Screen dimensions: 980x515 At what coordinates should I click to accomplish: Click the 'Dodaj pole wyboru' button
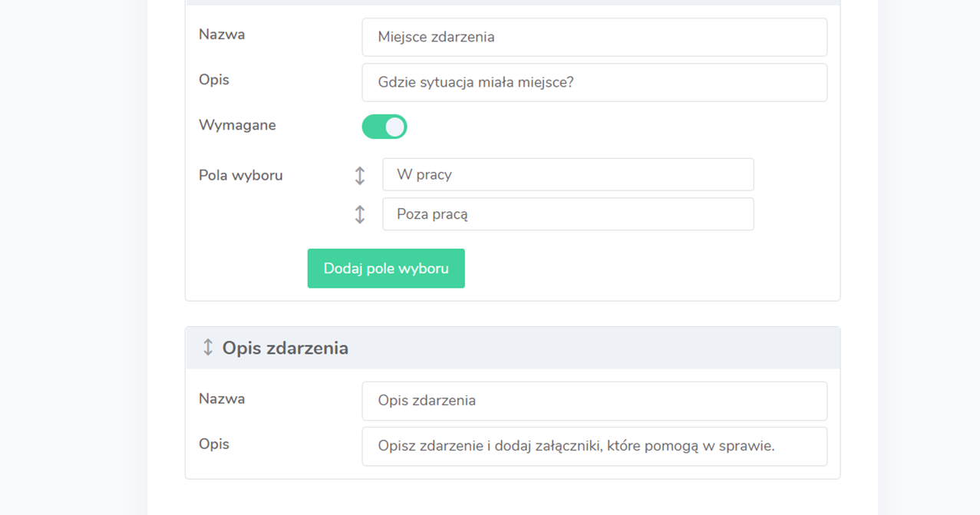point(386,269)
